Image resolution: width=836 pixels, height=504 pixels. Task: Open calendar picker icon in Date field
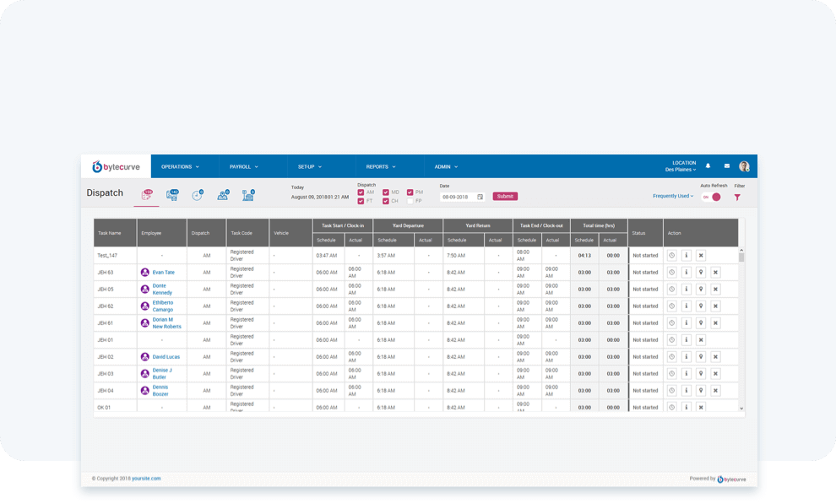tap(480, 197)
